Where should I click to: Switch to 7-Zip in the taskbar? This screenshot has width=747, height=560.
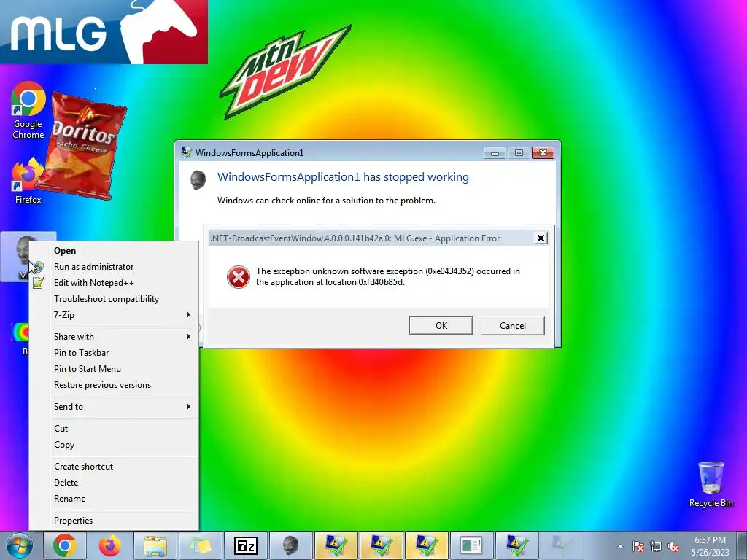point(246,545)
